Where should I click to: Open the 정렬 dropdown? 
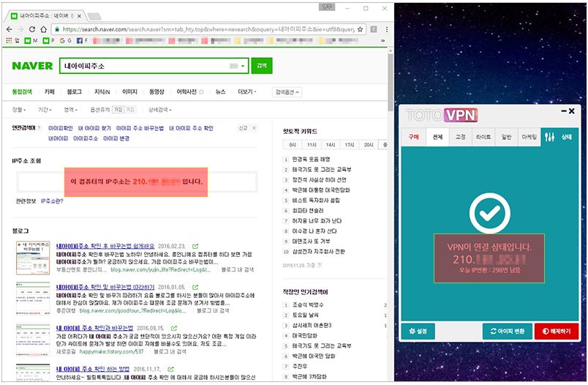click(x=19, y=110)
